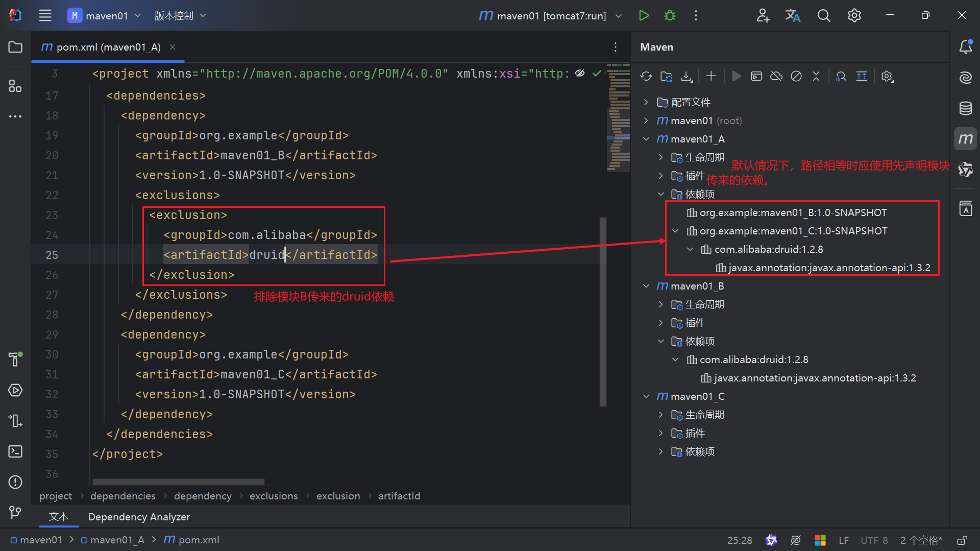The image size is (980, 551).
Task: Open AI assistant swirl tool window
Action: pyautogui.click(x=965, y=78)
